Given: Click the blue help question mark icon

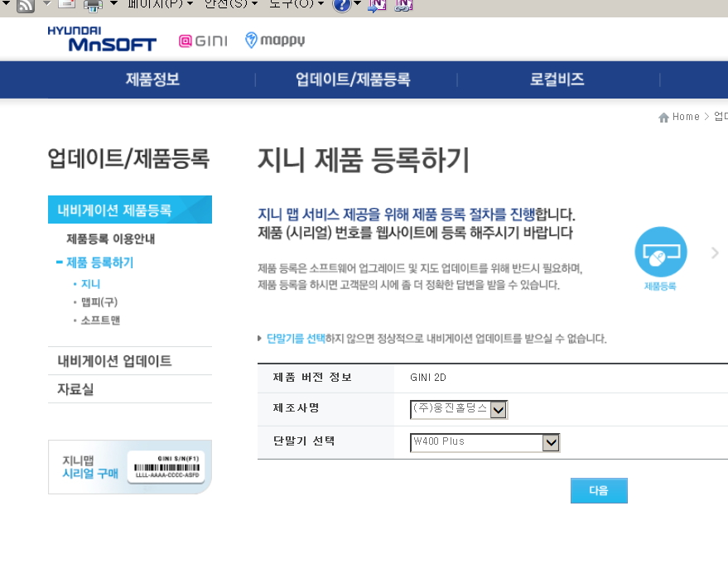Looking at the screenshot, I should click(342, 5).
